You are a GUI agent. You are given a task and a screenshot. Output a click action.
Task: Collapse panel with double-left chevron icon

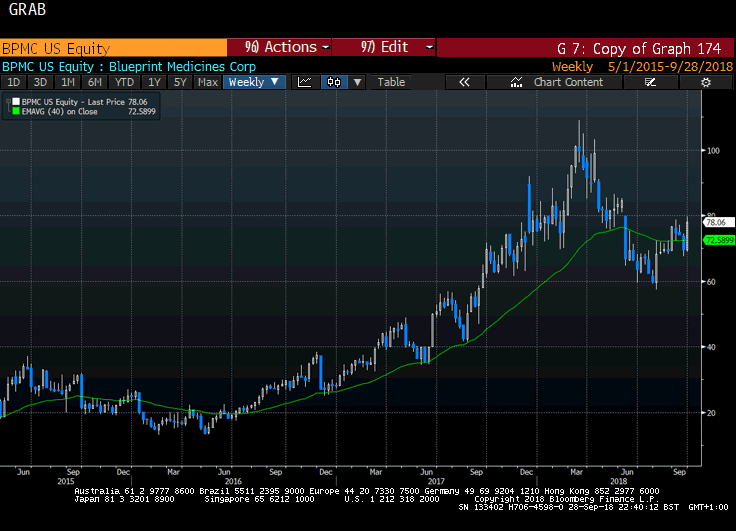click(464, 82)
